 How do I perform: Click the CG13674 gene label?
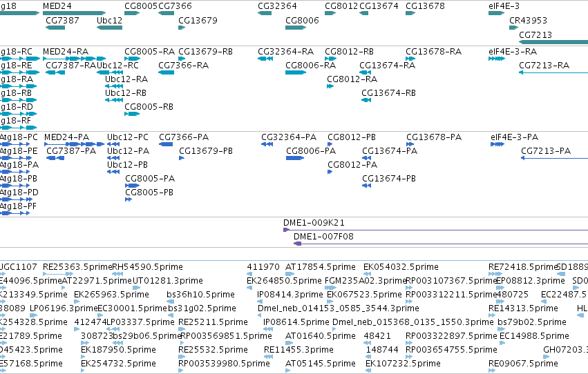(x=379, y=6)
